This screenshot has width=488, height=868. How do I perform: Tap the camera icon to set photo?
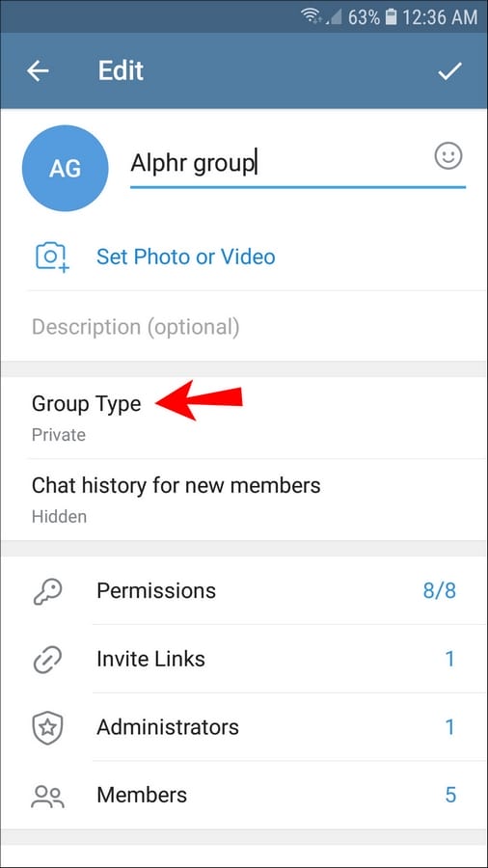[x=53, y=258]
